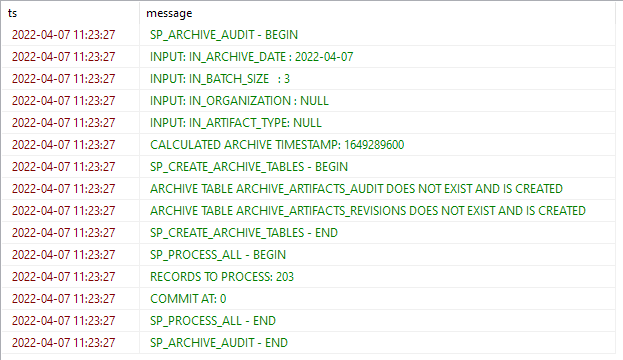Click timestamp in the SP_CREATE_ARCHIVE_TABLES - END row
The height and width of the screenshot is (360, 623).
[64, 233]
